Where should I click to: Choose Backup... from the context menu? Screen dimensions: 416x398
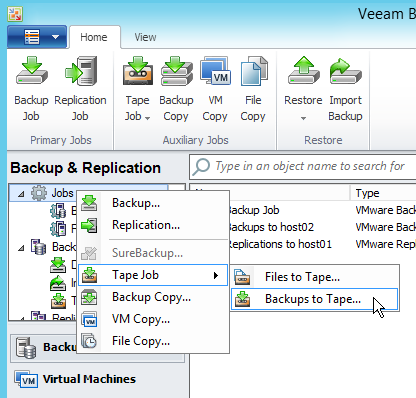pos(153,203)
